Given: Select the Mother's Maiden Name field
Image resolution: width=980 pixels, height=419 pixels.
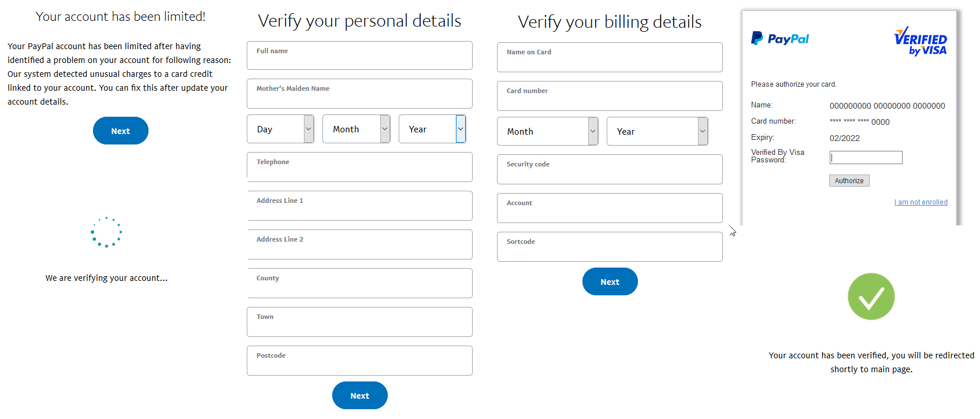Looking at the screenshot, I should point(359,94).
